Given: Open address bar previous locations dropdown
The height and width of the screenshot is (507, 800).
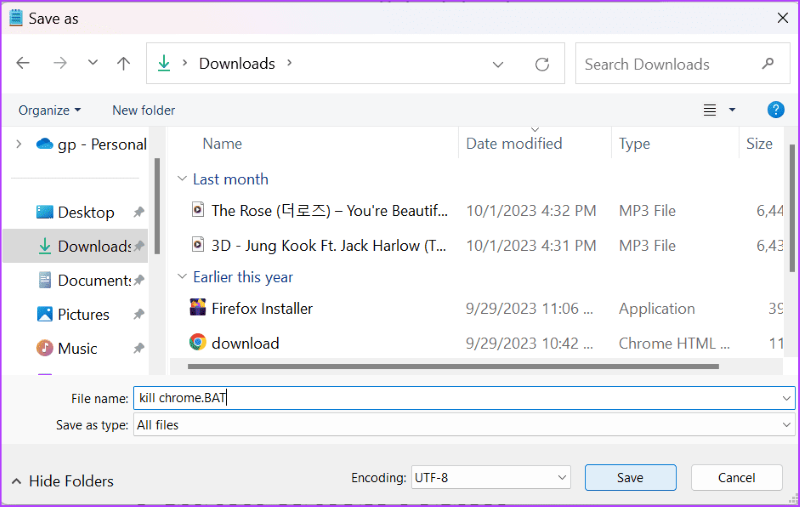Looking at the screenshot, I should pos(498,64).
